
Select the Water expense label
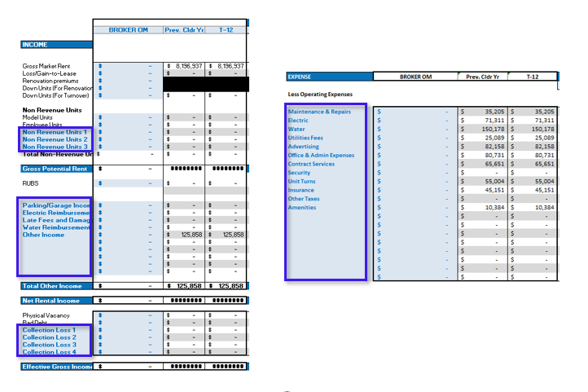tap(296, 129)
